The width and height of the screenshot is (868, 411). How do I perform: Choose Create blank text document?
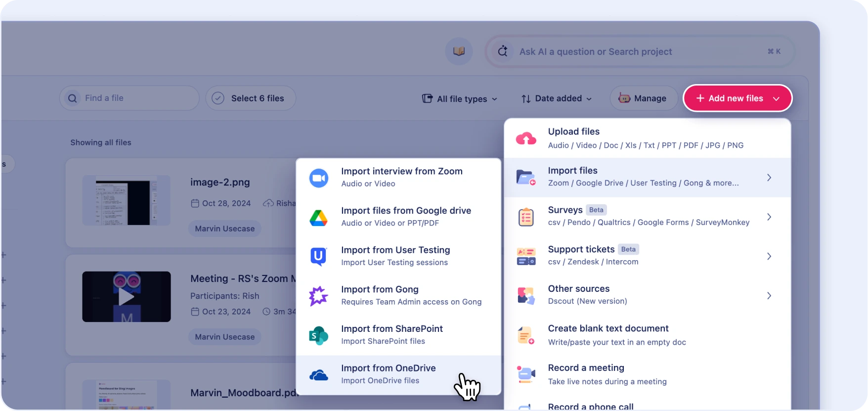pyautogui.click(x=647, y=335)
